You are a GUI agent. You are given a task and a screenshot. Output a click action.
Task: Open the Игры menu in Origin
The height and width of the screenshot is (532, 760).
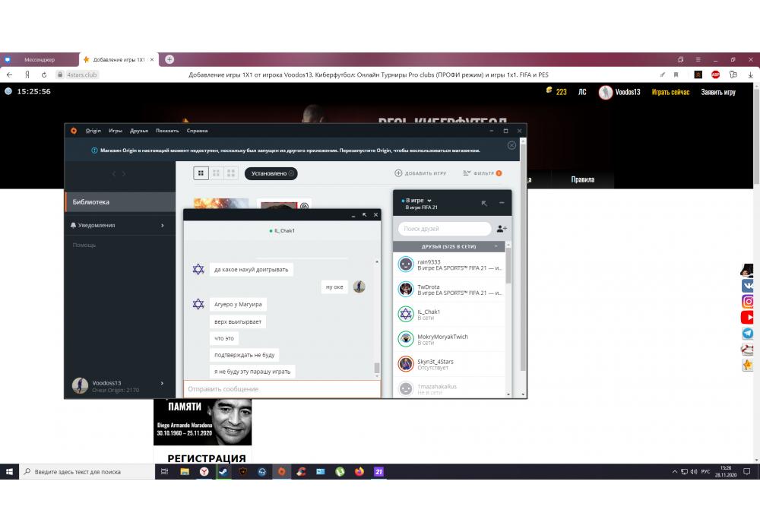116,131
